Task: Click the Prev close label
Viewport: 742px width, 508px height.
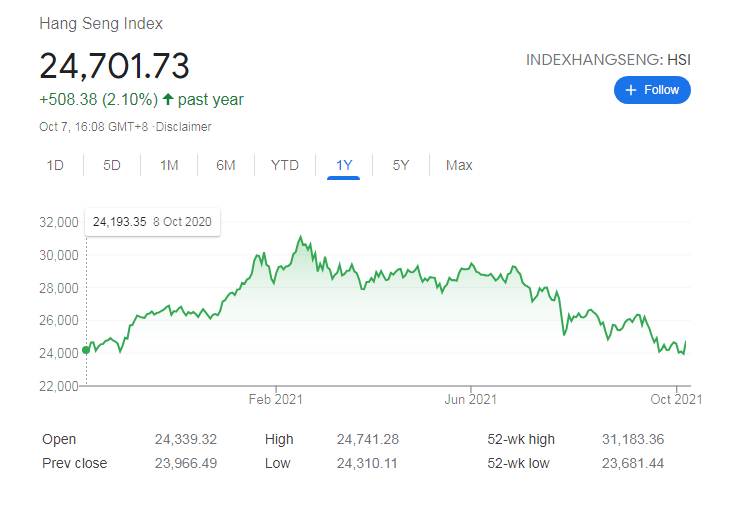Action: (x=74, y=463)
